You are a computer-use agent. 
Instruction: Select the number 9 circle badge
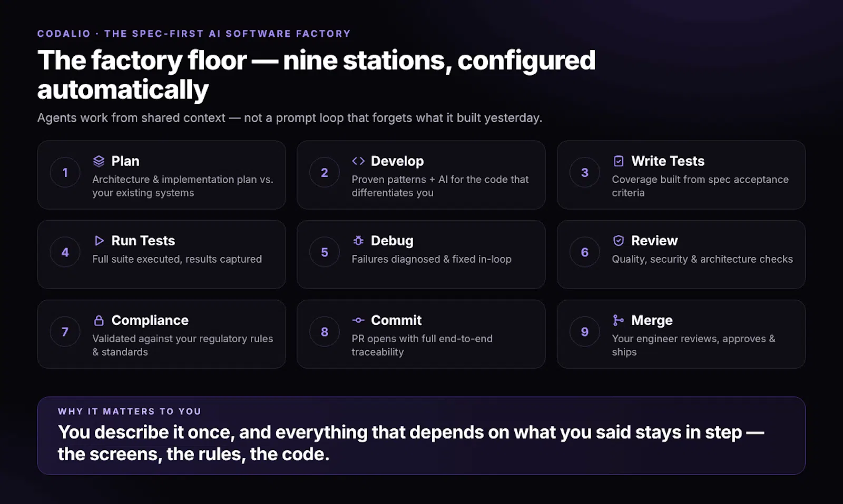pos(585,332)
